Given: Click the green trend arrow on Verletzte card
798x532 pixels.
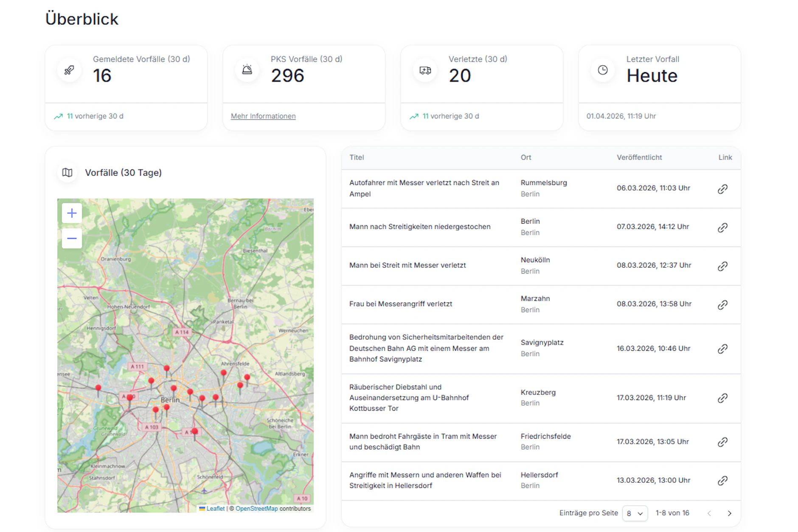Looking at the screenshot, I should [414, 115].
